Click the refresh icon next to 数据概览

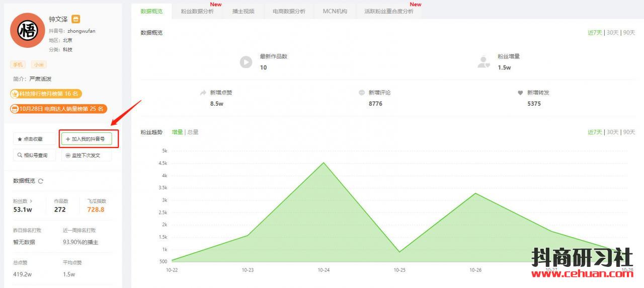tap(41, 181)
